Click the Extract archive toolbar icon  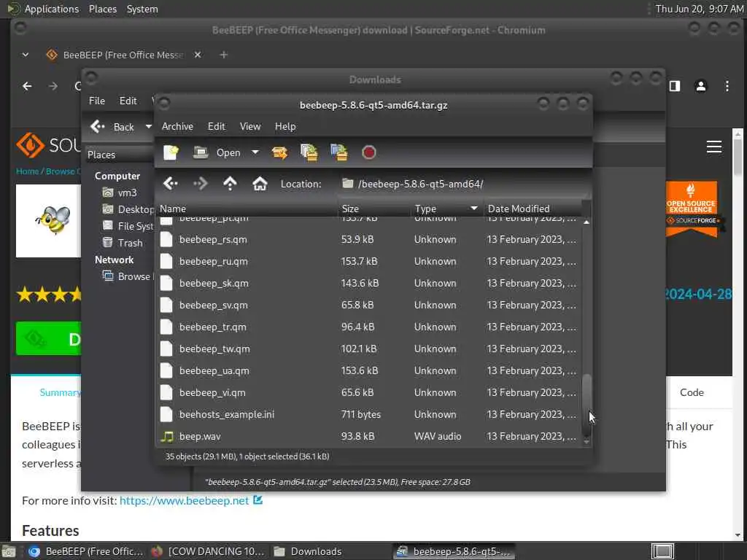pos(279,152)
